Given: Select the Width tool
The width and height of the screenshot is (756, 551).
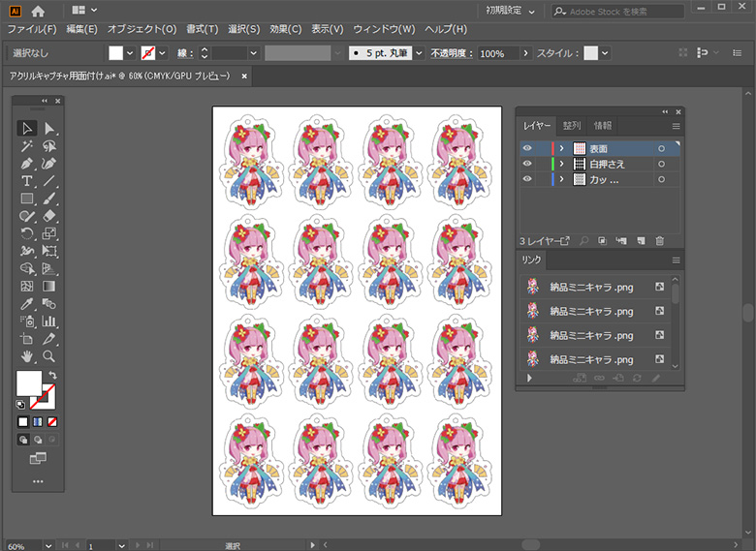Looking at the screenshot, I should (x=27, y=251).
